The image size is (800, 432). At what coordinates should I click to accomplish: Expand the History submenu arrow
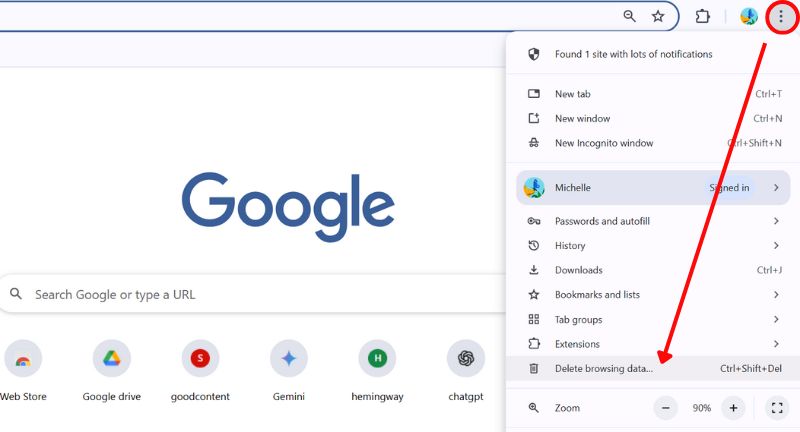[776, 245]
